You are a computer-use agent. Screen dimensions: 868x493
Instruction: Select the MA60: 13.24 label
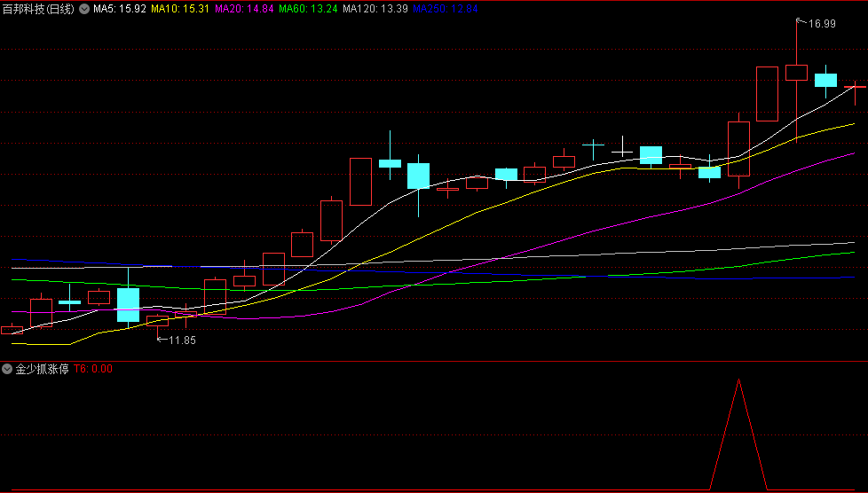(308, 9)
